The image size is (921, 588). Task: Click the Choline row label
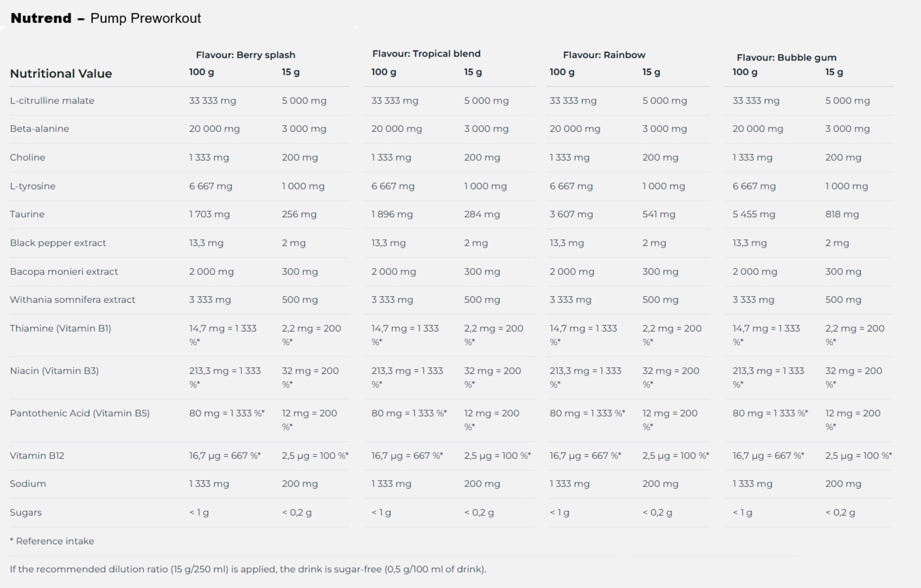(28, 158)
